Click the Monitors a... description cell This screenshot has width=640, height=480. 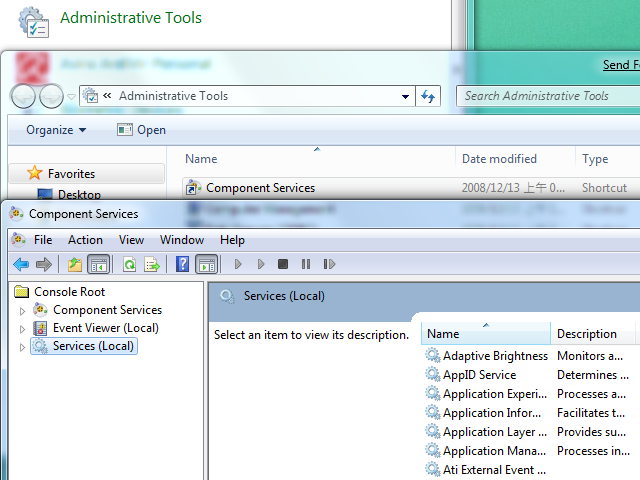click(x=590, y=356)
